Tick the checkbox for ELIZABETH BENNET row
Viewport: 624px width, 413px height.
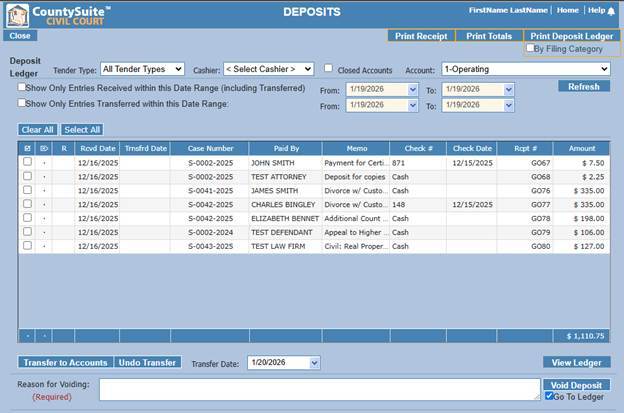27,217
